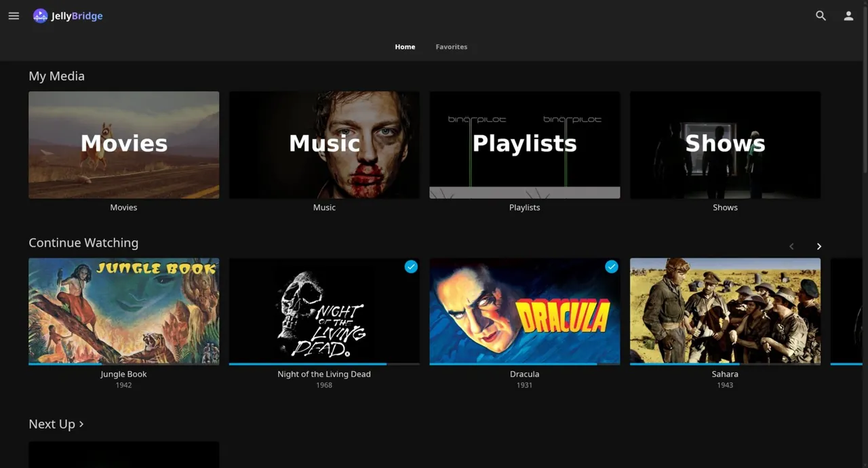Click the 1942 year under Jungle Book
Viewport: 868px width, 468px height.
point(123,385)
